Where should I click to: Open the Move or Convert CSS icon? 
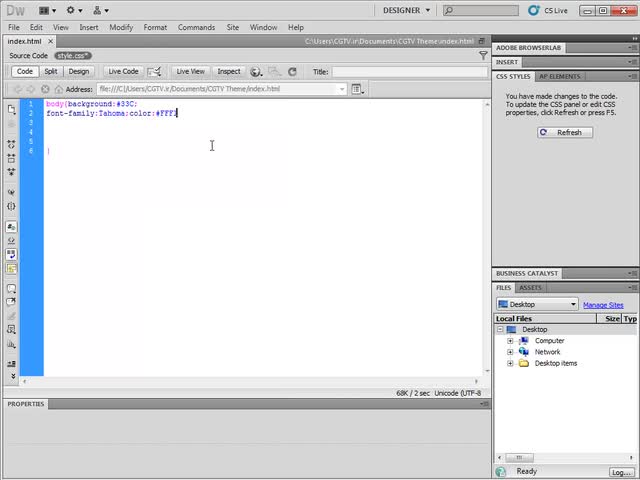[11, 344]
